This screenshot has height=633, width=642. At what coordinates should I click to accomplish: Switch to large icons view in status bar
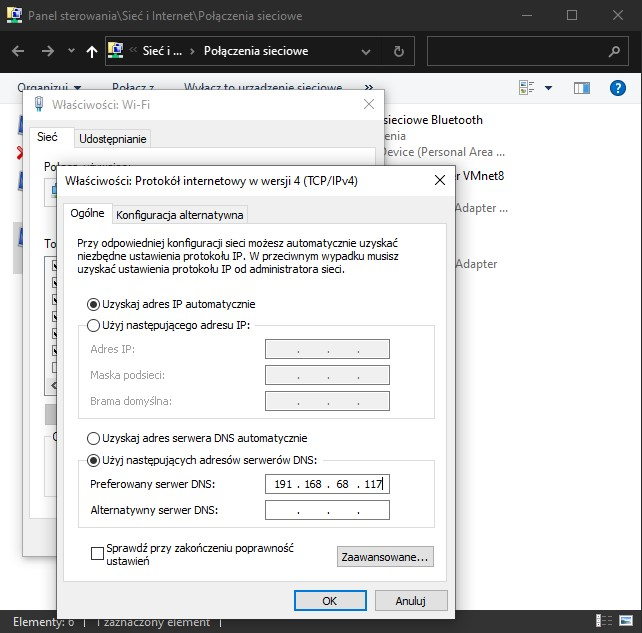(x=626, y=621)
